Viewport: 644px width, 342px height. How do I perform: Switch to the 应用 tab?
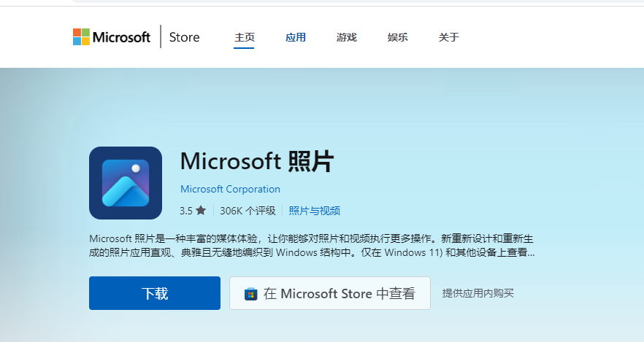point(296,37)
